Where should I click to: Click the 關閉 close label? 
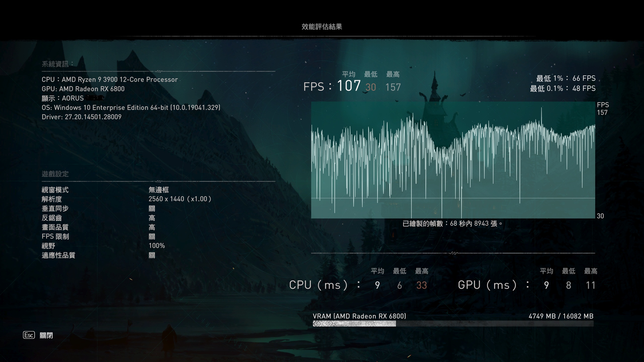pyautogui.click(x=46, y=335)
